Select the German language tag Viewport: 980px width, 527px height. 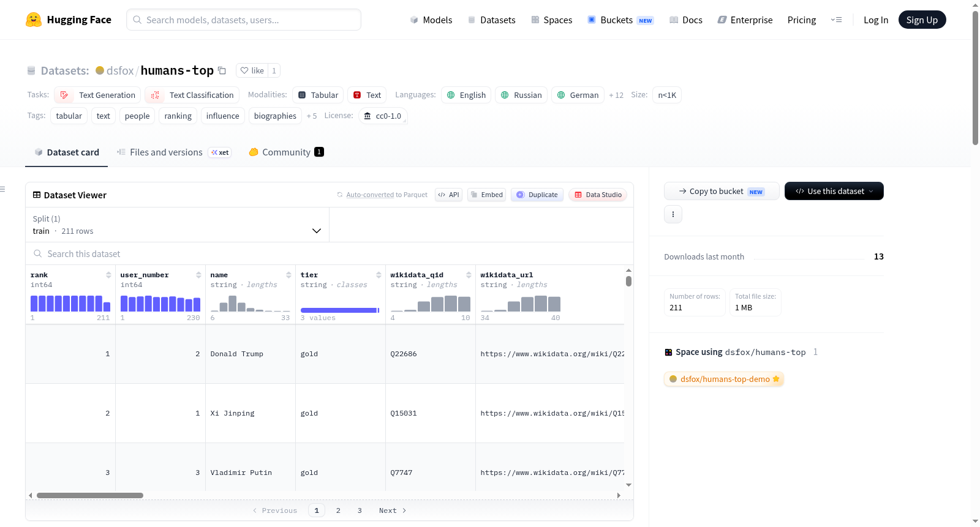pos(578,95)
